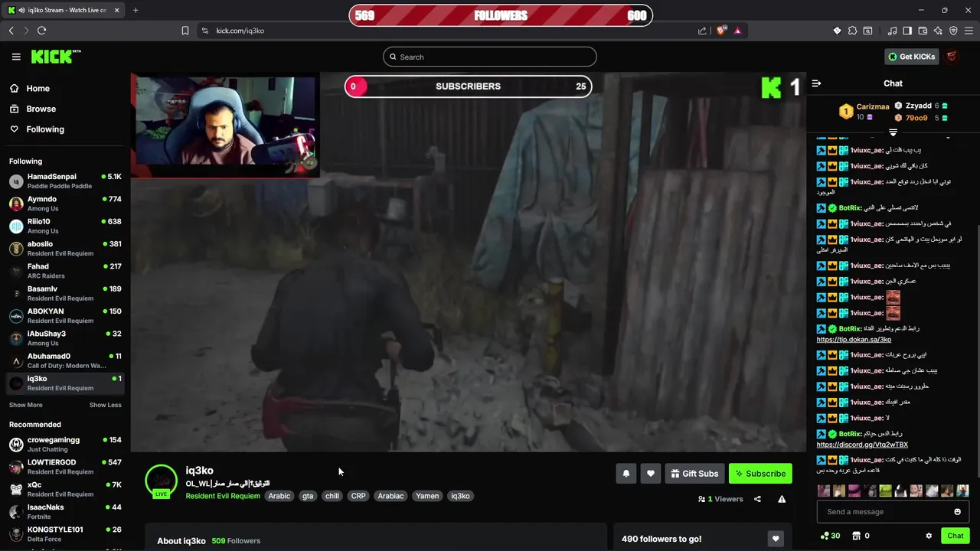Click the iq3ko live avatar
Viewport: 980px width, 551px height.
click(x=161, y=481)
